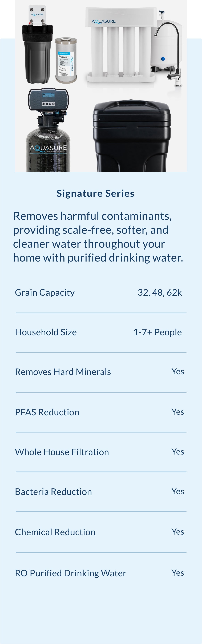Click the 1-7+ People value

157,332
